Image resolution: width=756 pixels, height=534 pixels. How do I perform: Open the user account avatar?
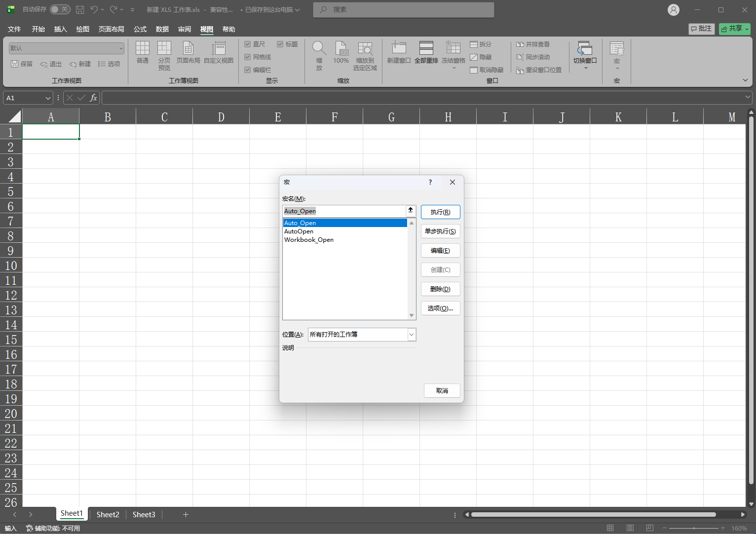674,9
